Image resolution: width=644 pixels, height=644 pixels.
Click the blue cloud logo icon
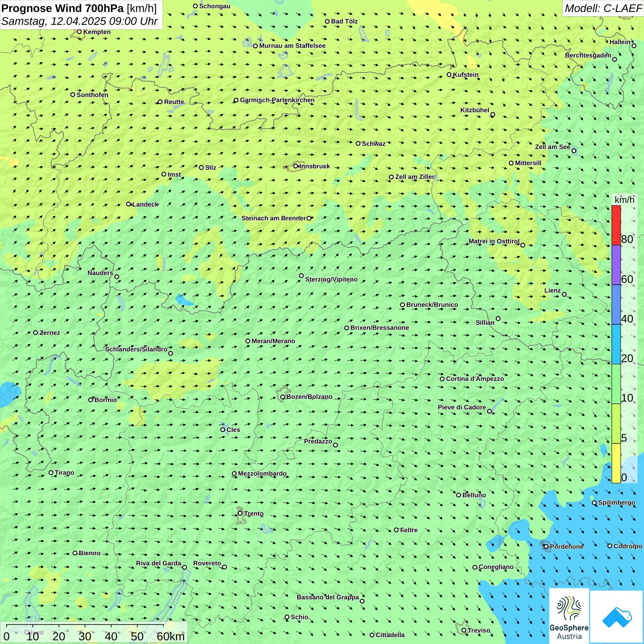click(x=616, y=617)
